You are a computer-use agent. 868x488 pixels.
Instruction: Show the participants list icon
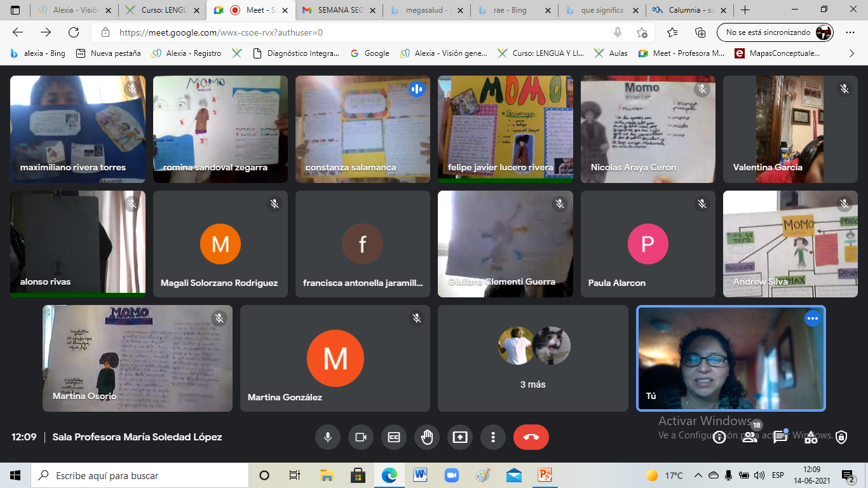[750, 437]
